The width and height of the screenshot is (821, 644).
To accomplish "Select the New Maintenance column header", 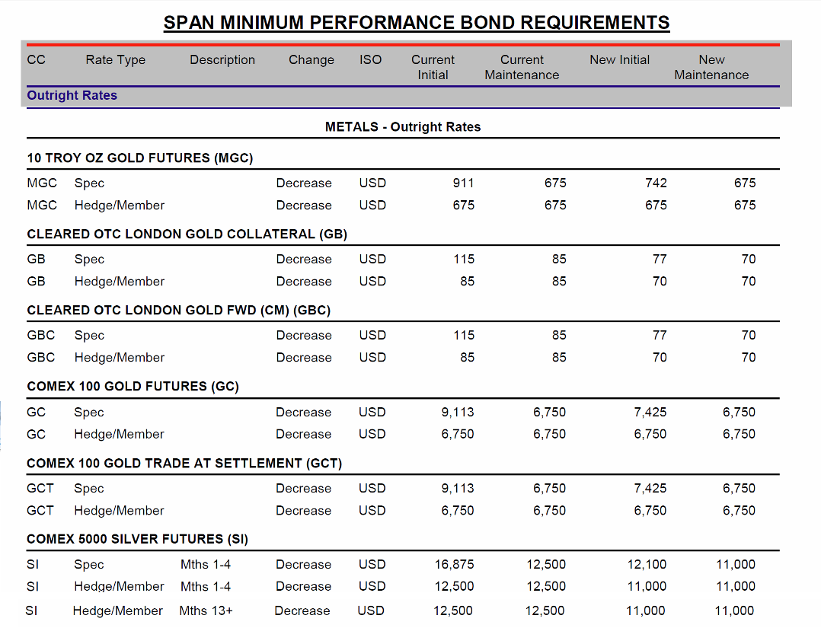I will tap(711, 67).
